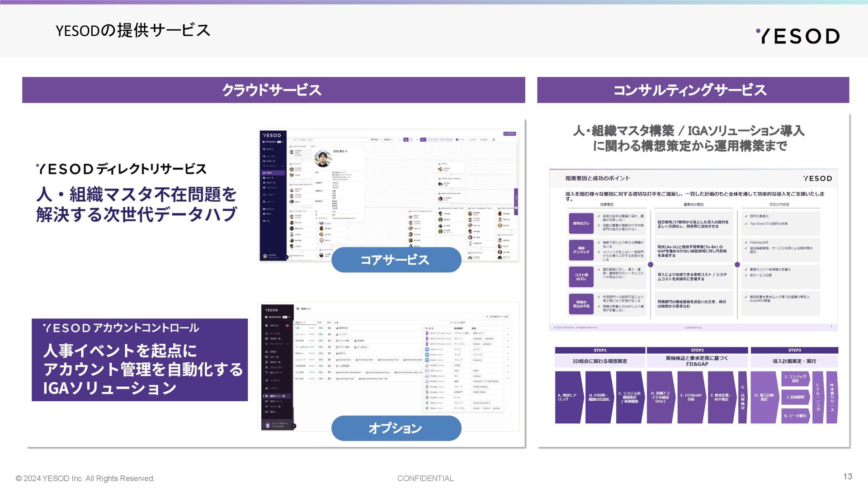Click the J. 追加開発 chevron
The image size is (868, 489).
(796, 397)
